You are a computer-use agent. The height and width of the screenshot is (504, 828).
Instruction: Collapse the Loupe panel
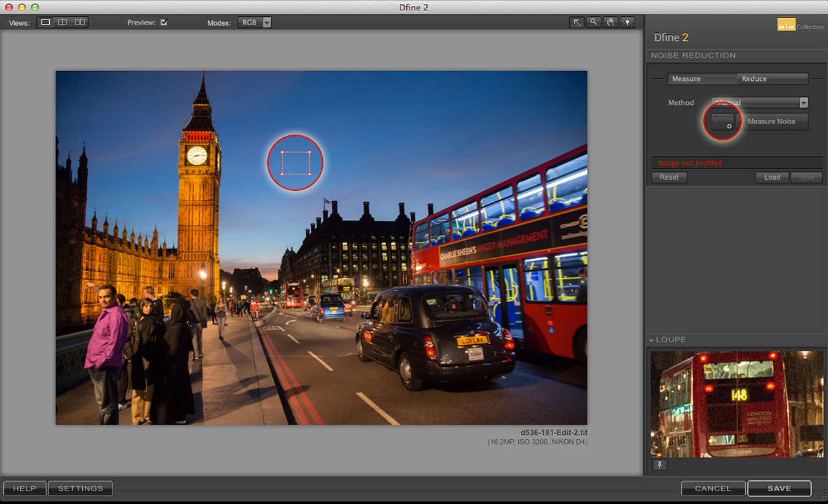tap(653, 339)
